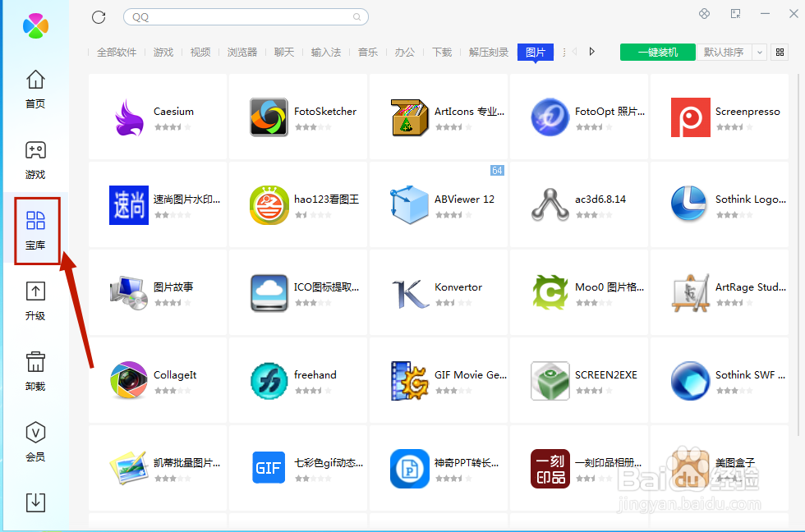The width and height of the screenshot is (805, 532).
Task: Open the ABViewer 12 app icon
Action: (x=409, y=205)
